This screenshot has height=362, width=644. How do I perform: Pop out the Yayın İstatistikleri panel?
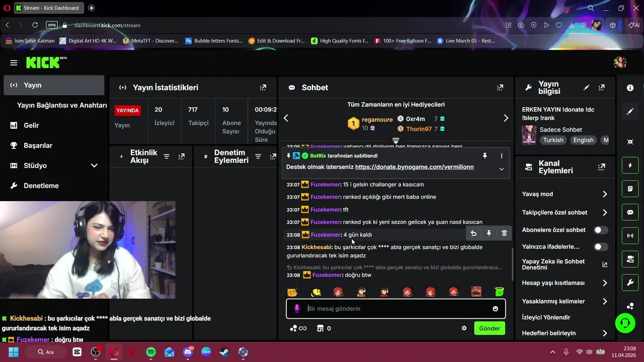[263, 87]
